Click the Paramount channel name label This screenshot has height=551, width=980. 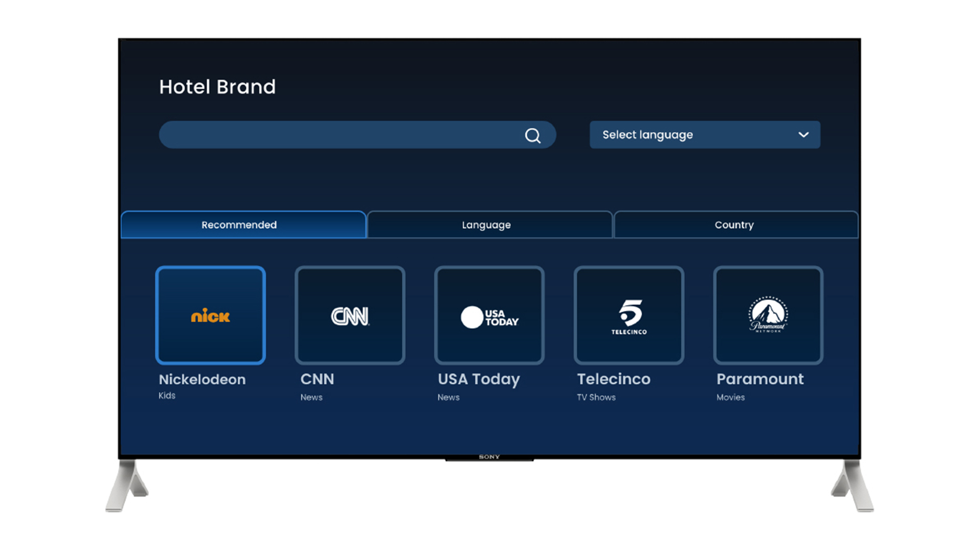pyautogui.click(x=760, y=379)
